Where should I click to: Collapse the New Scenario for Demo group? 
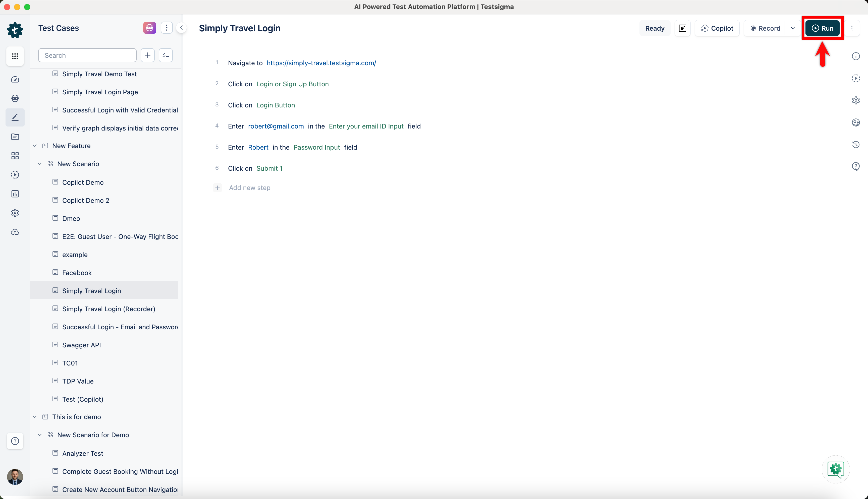point(40,434)
